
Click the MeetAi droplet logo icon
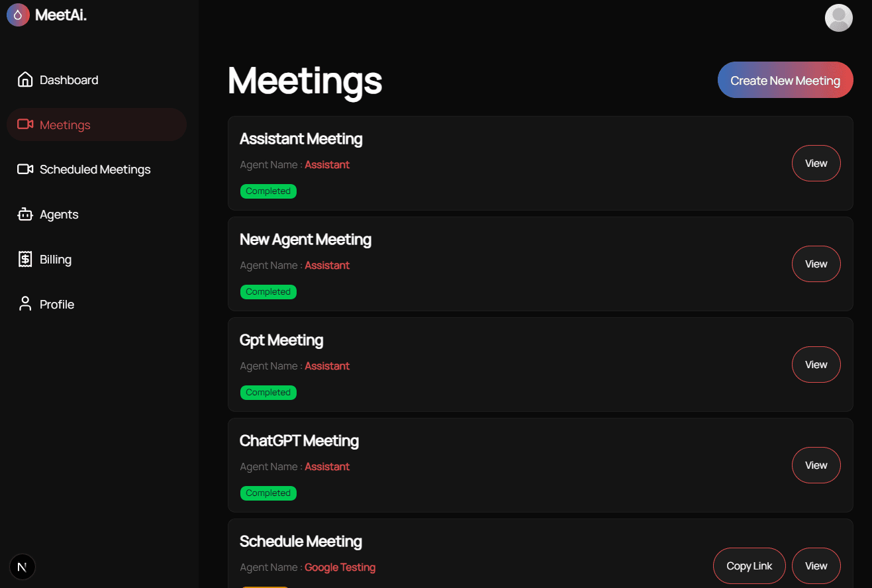[x=18, y=15]
